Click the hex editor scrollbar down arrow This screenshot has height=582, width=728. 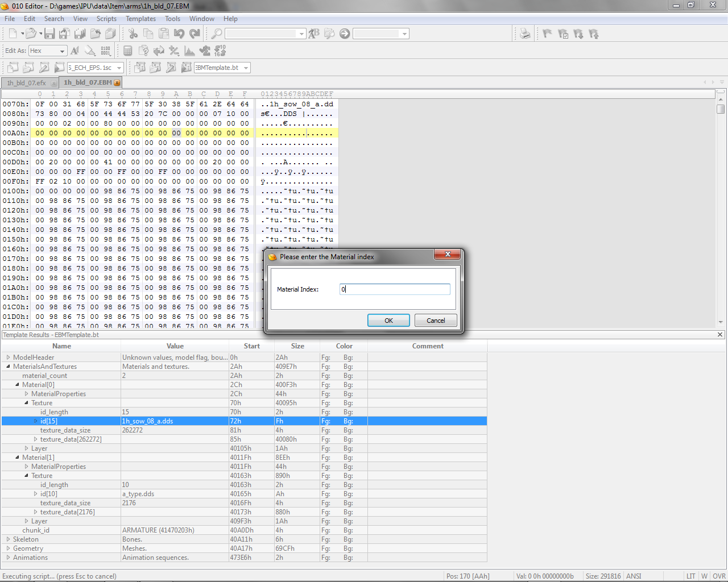(721, 322)
